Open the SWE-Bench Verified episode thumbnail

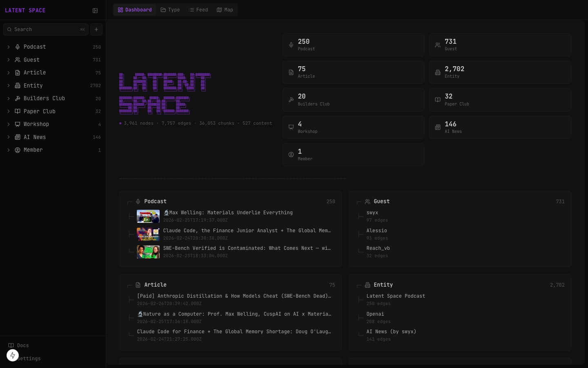(148, 252)
